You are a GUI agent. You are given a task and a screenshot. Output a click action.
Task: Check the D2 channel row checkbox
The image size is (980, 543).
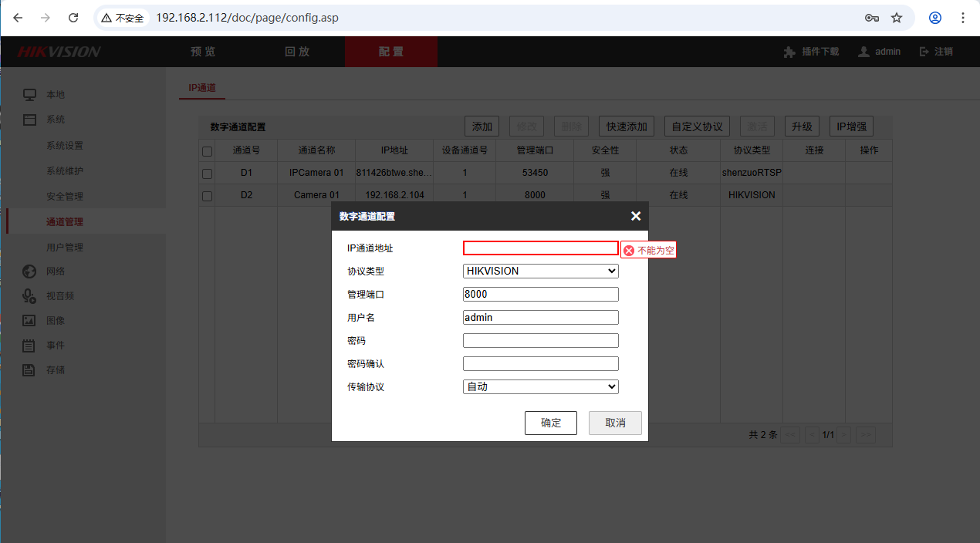pos(207,196)
